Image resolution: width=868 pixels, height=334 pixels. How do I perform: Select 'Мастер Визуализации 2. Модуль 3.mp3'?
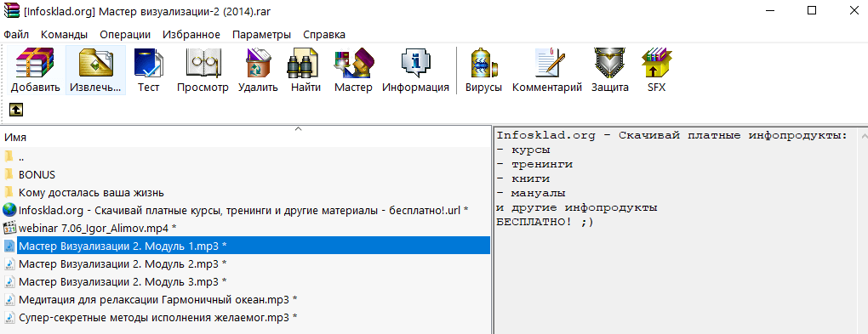(123, 281)
